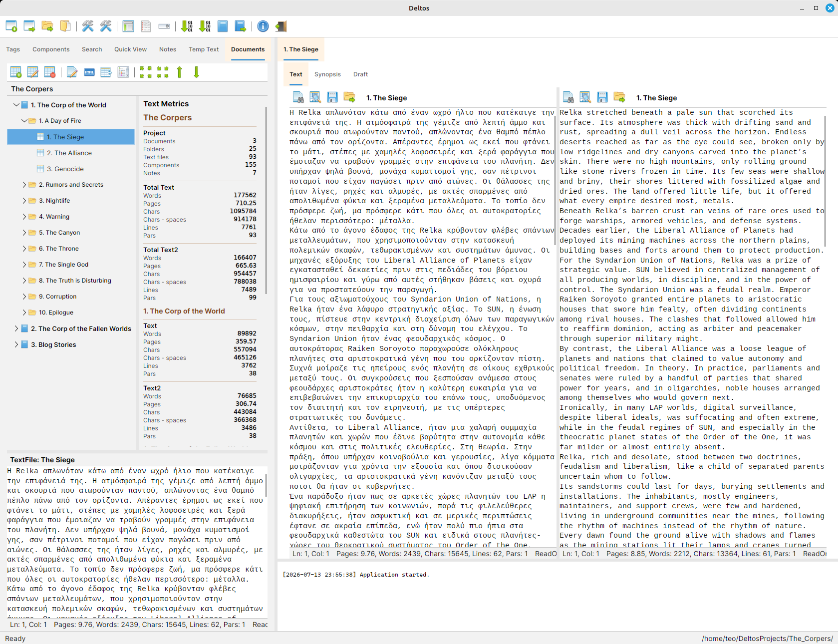Click the new project window icon with green plus

11,26
